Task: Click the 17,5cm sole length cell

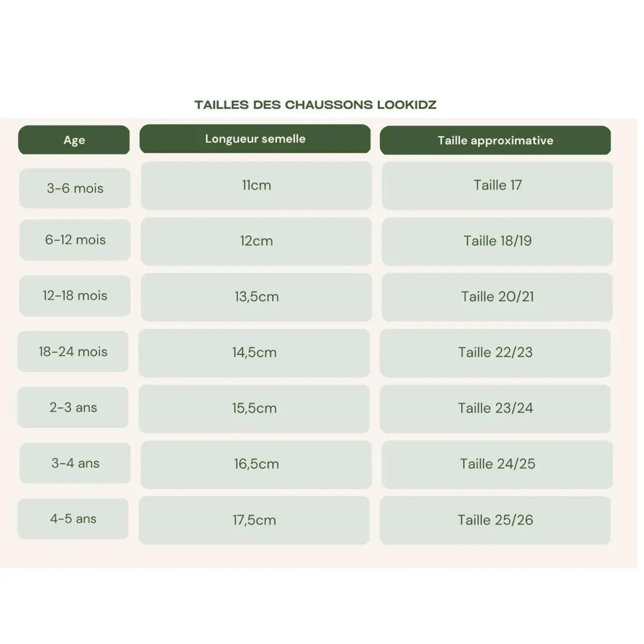Action: (254, 520)
